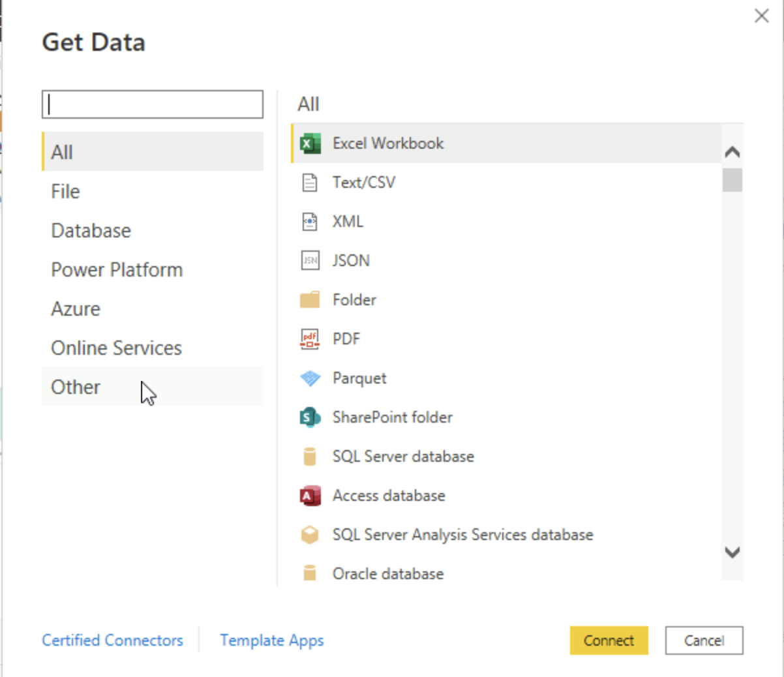Pick the SQL Server Analysis Services icon
This screenshot has height=677, width=784.
click(x=310, y=535)
